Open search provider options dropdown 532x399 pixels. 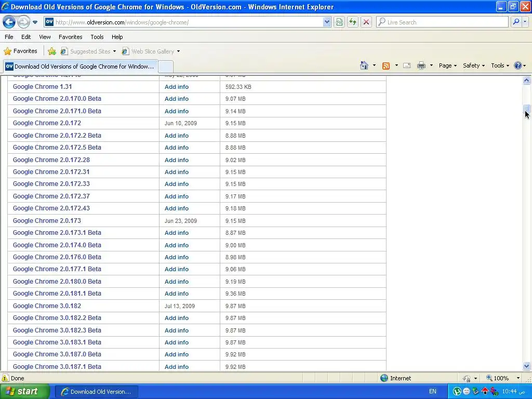point(525,22)
